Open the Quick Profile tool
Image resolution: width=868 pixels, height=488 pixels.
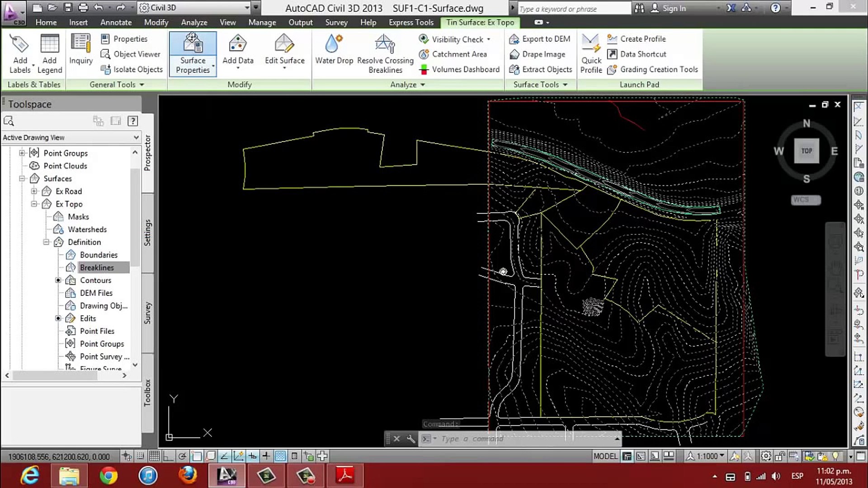(591, 53)
